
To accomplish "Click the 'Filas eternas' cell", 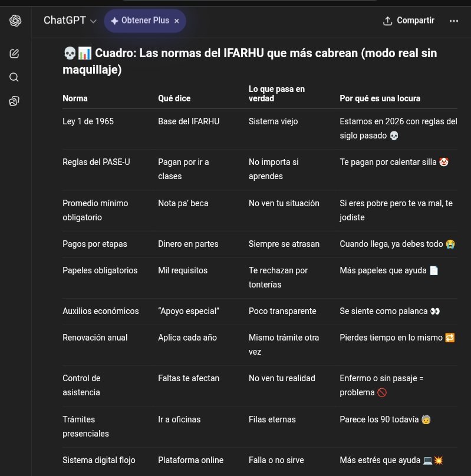I will 272,419.
